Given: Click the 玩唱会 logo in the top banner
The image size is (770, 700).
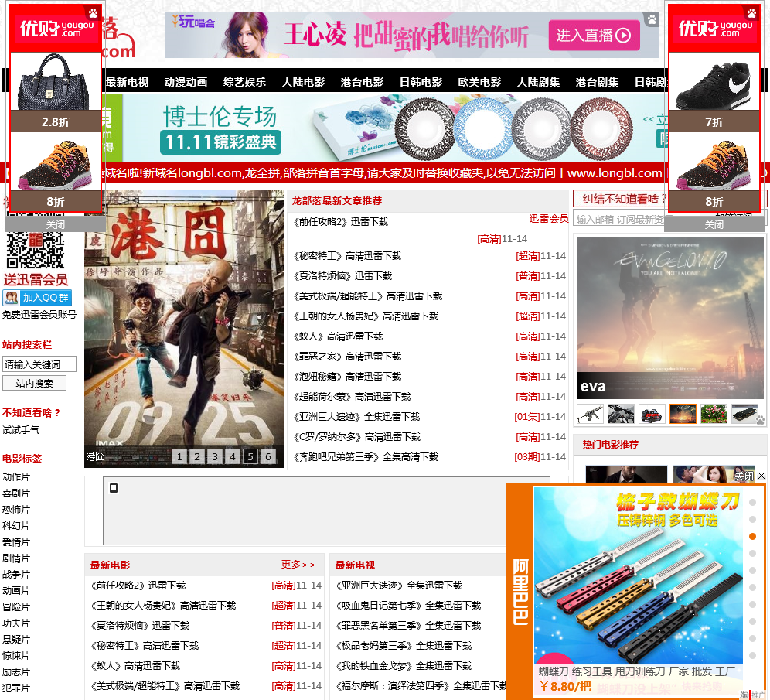Looking at the screenshot, I should pyautogui.click(x=193, y=22).
